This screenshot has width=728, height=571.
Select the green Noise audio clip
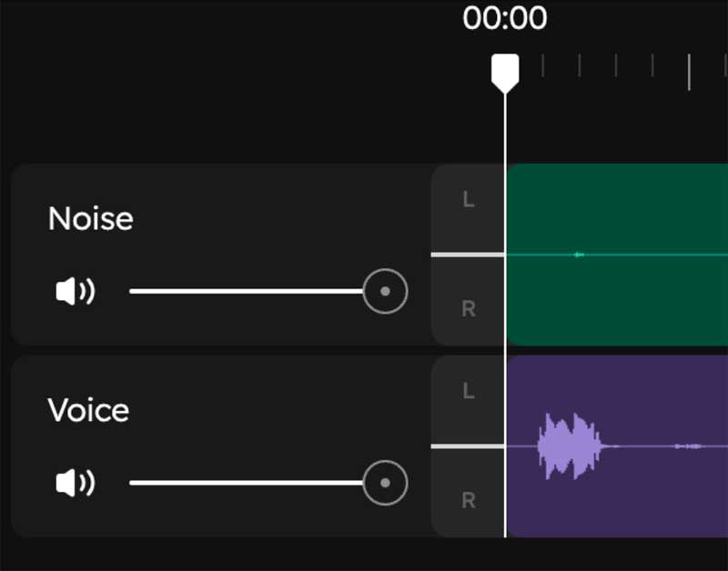(x=619, y=209)
